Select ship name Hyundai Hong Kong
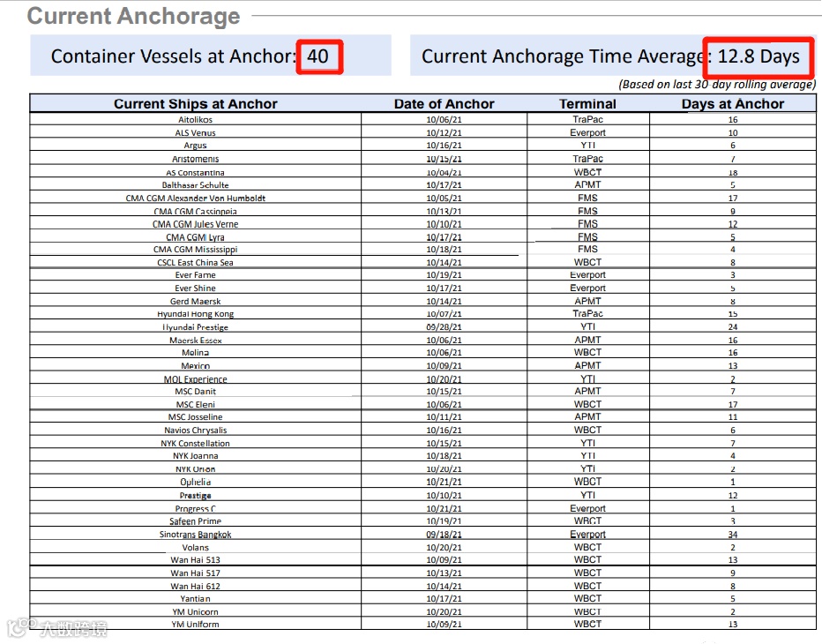 click(195, 313)
